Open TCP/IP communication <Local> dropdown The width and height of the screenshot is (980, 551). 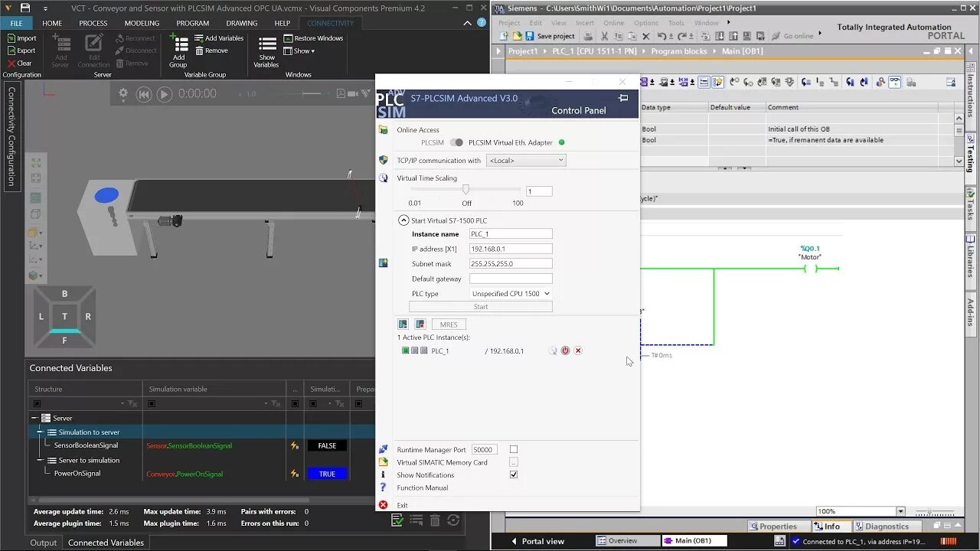[x=526, y=160]
